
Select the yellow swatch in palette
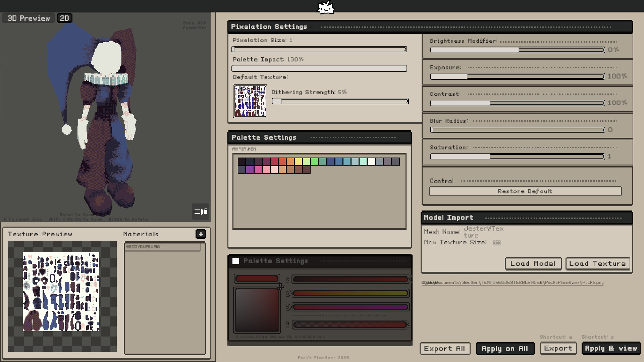click(x=298, y=162)
